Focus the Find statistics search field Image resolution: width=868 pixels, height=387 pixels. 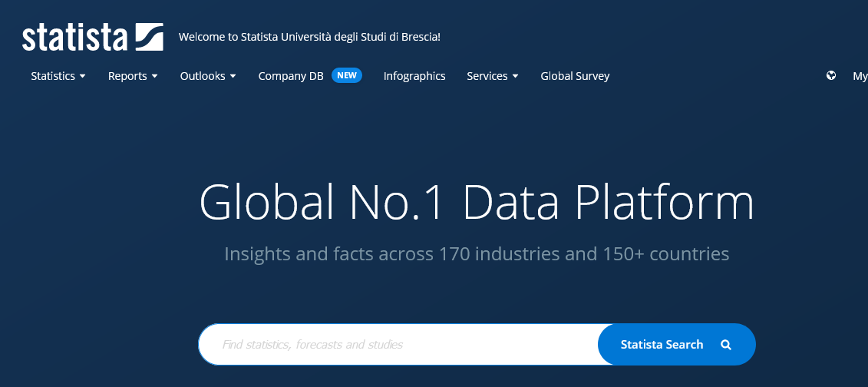(398, 344)
